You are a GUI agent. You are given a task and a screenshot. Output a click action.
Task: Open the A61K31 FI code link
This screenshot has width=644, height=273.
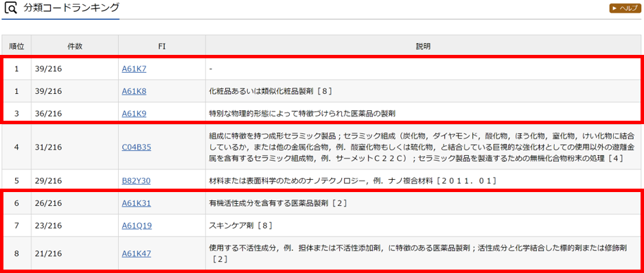click(136, 203)
